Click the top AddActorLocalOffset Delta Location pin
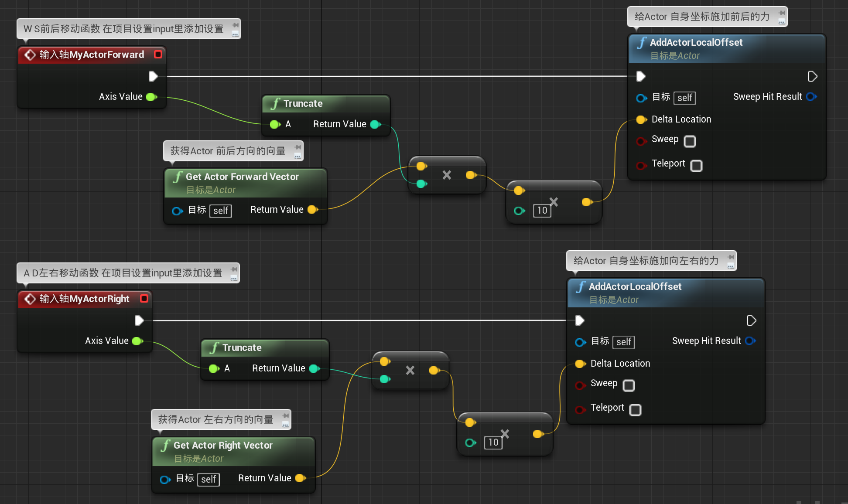Screen dimensions: 848x504 pos(641,119)
